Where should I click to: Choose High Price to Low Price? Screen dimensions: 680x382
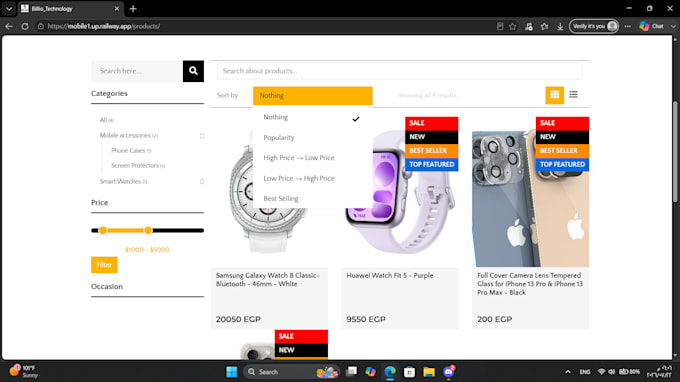coord(312,158)
